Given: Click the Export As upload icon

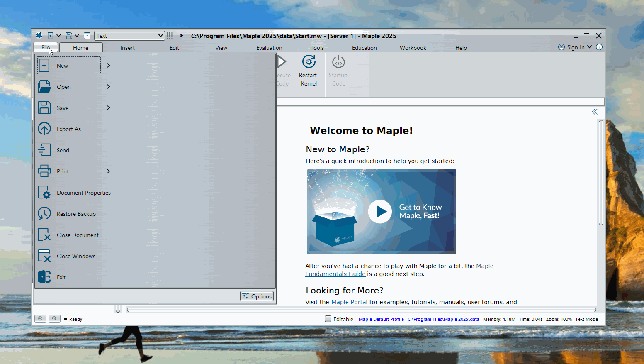Looking at the screenshot, I should click(x=44, y=129).
